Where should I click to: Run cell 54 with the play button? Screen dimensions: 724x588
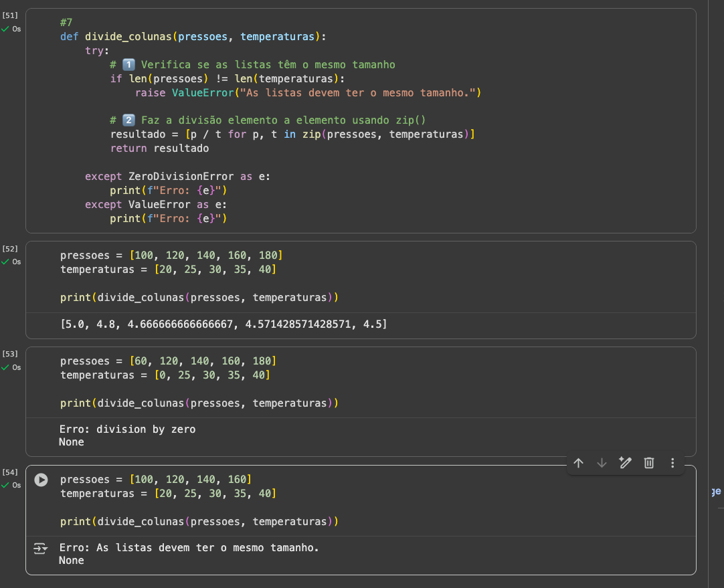(x=41, y=480)
